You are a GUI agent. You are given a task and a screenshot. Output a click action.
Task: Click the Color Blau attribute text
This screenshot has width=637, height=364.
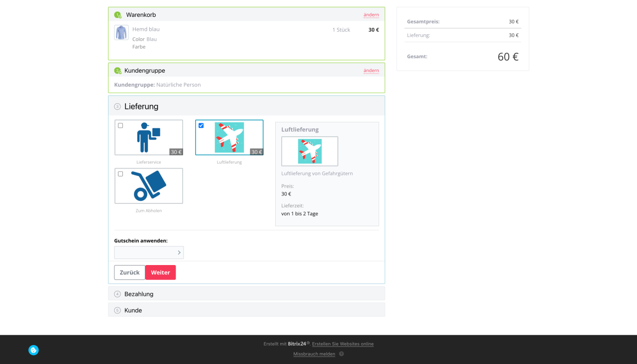click(x=144, y=39)
